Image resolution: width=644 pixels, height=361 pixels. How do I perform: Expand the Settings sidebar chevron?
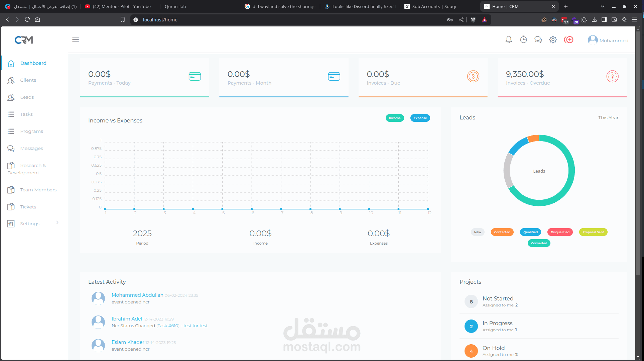coord(57,223)
